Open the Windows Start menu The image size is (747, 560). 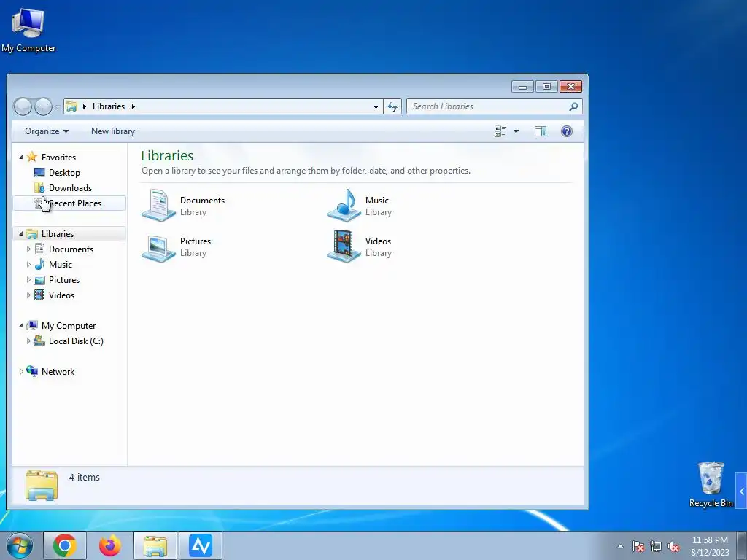[20, 545]
